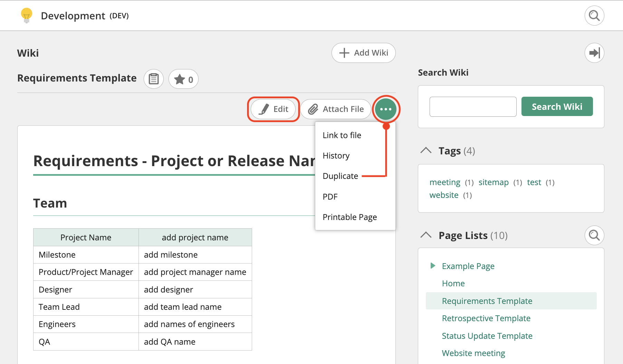Click the Team section heading
Screen dimensions: 623x364
coord(50,203)
